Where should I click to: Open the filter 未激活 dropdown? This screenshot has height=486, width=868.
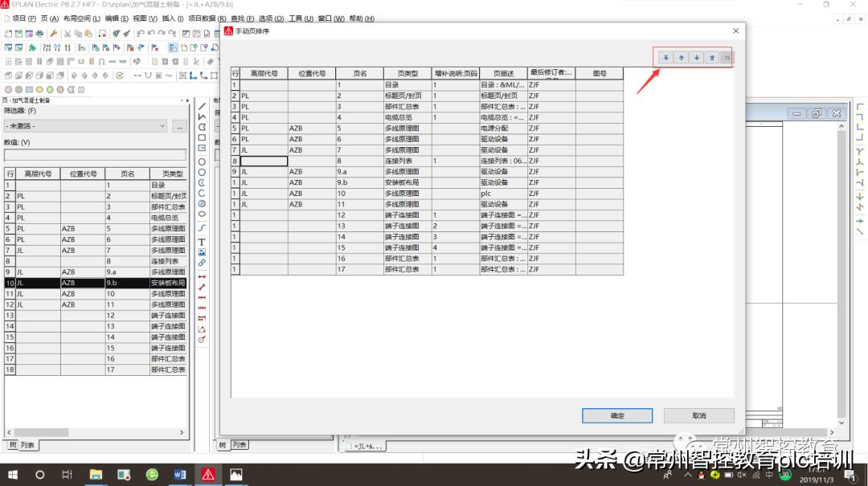tap(85, 126)
